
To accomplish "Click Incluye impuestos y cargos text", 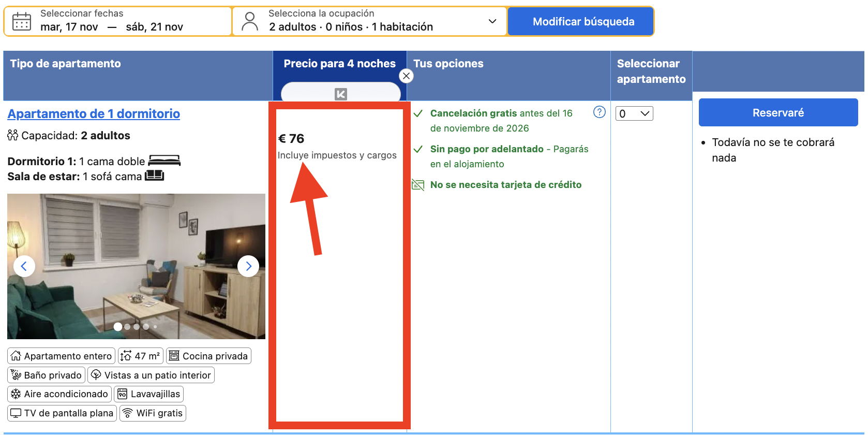I will coord(337,155).
